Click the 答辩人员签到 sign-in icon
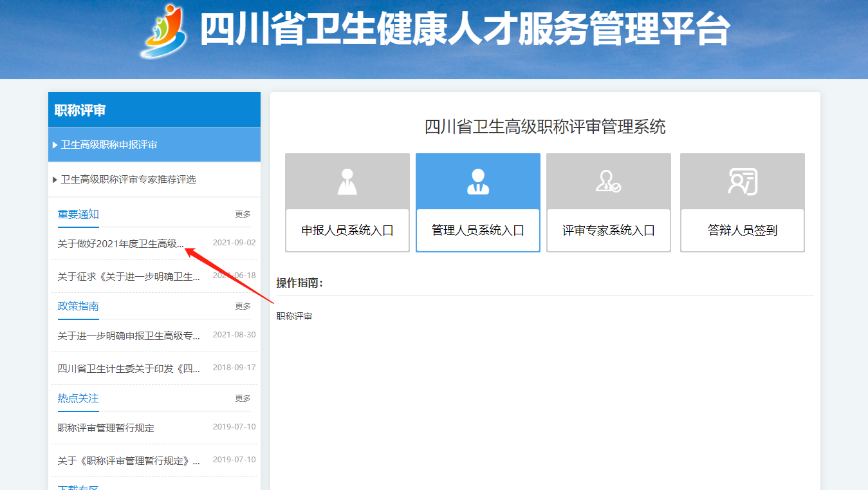Viewport: 868px width, 490px height. point(743,182)
